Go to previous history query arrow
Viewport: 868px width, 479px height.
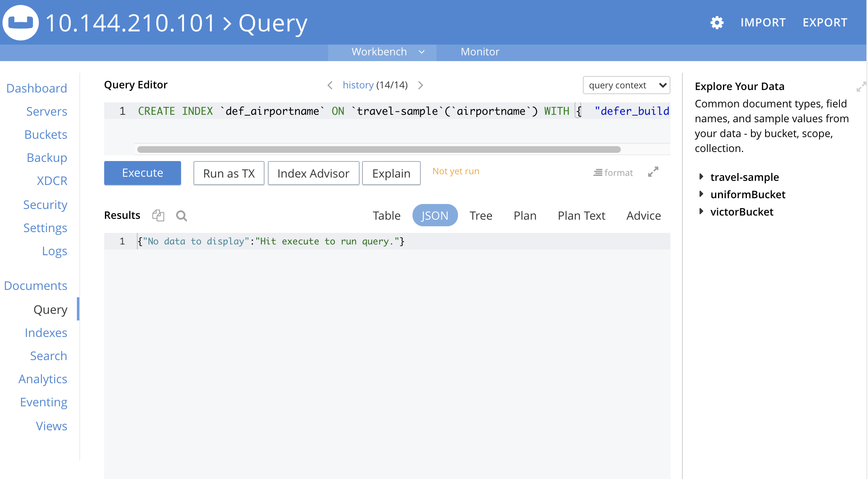coord(330,85)
